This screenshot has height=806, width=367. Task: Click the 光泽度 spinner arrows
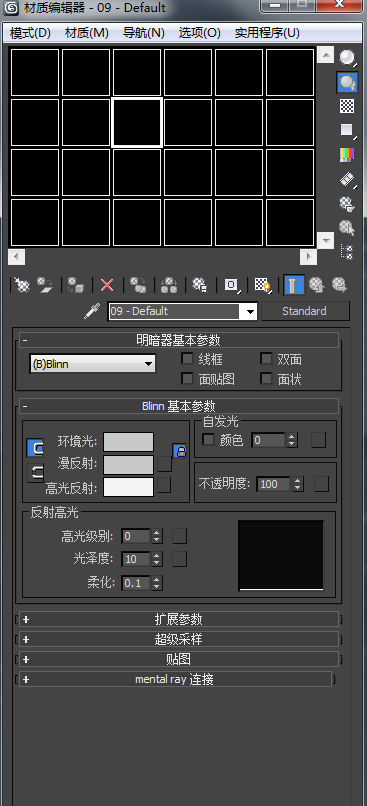157,559
